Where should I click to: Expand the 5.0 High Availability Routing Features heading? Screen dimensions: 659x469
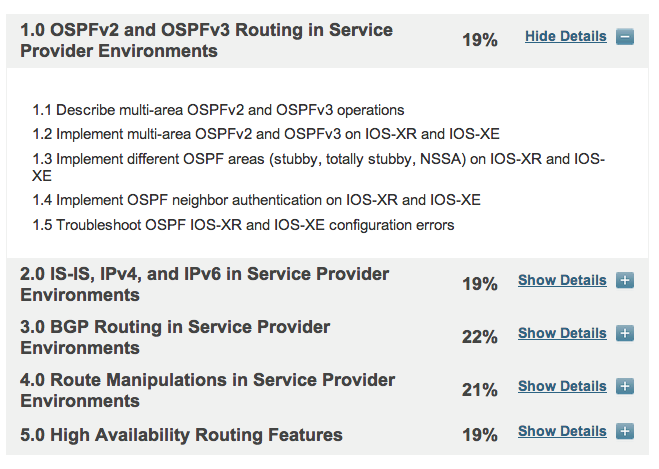click(x=181, y=435)
